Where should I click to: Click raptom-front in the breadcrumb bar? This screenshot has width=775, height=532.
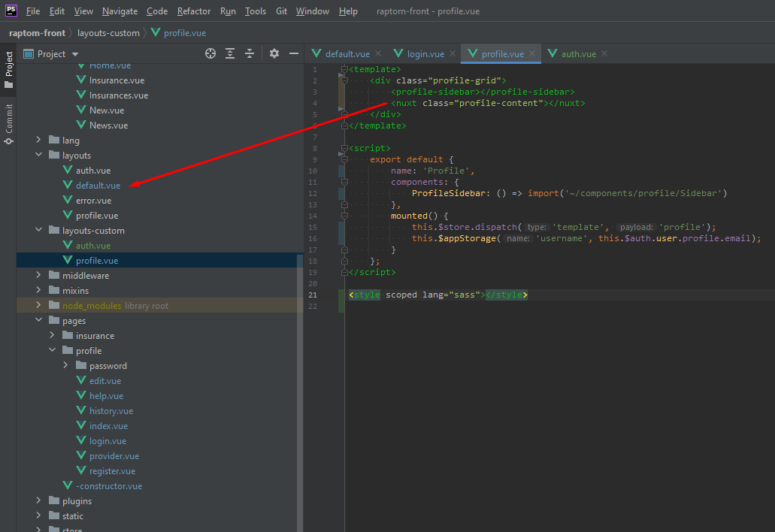tap(37, 33)
